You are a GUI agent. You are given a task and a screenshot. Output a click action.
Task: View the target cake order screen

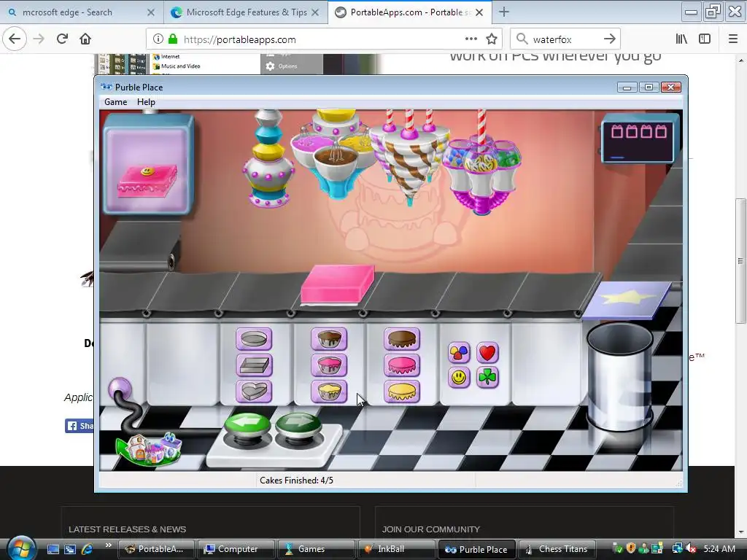point(148,164)
